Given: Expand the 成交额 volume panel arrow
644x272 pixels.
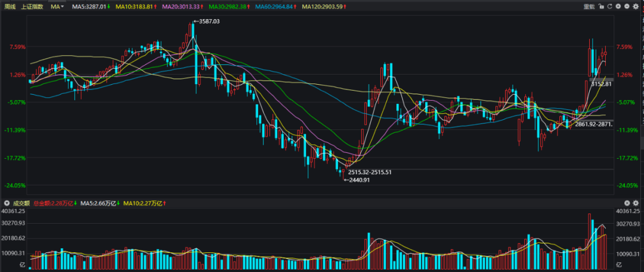Looking at the screenshot, I should point(6,203).
